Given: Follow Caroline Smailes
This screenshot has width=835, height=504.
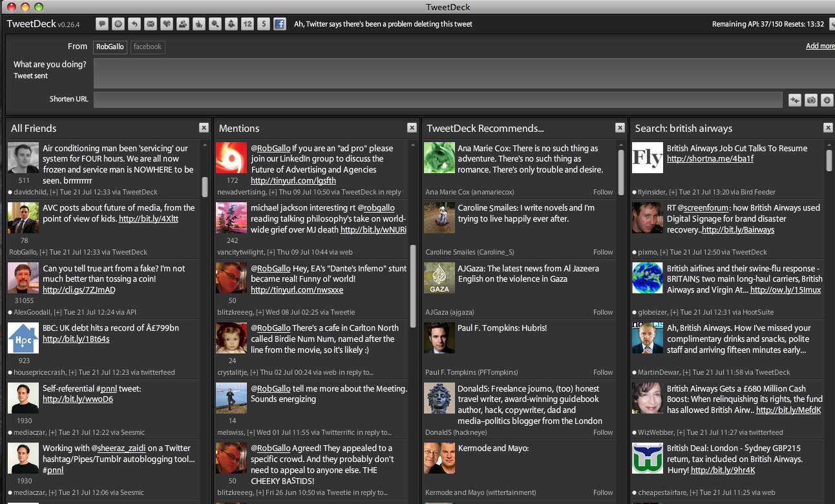Looking at the screenshot, I should tap(603, 252).
